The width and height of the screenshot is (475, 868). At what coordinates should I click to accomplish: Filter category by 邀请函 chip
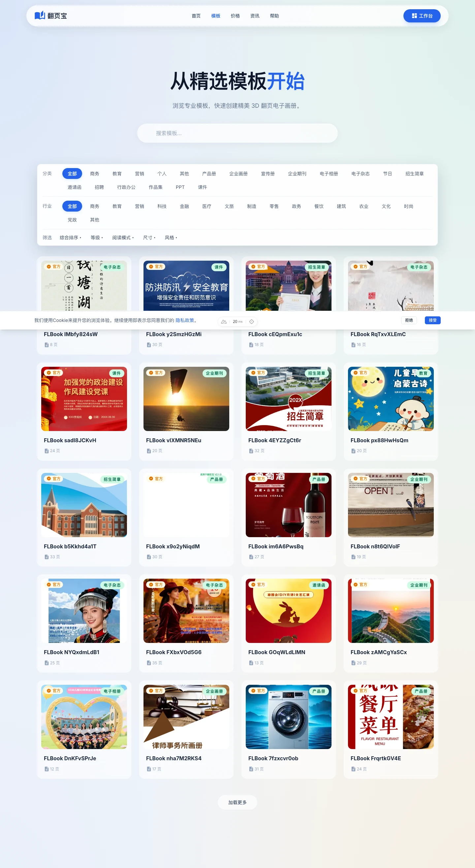click(x=75, y=187)
